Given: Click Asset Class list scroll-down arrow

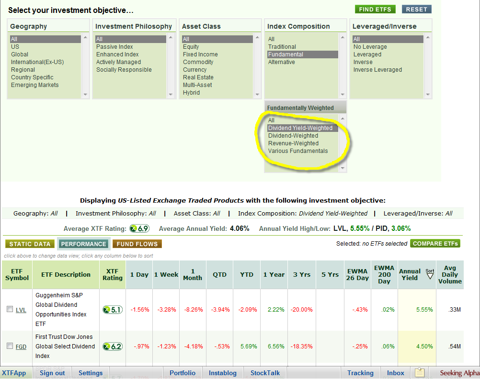Looking at the screenshot, I should [257, 94].
